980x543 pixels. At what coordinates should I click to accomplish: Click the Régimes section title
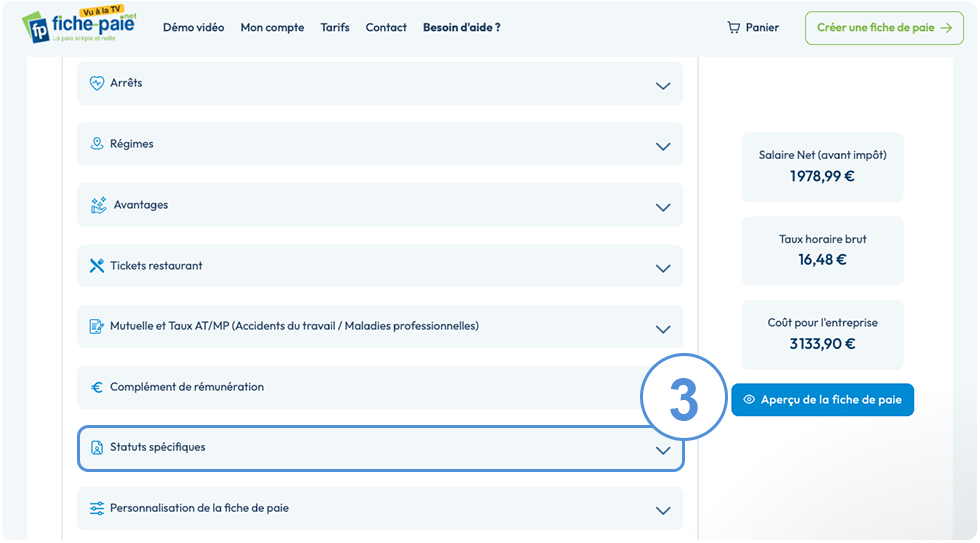pos(132,144)
